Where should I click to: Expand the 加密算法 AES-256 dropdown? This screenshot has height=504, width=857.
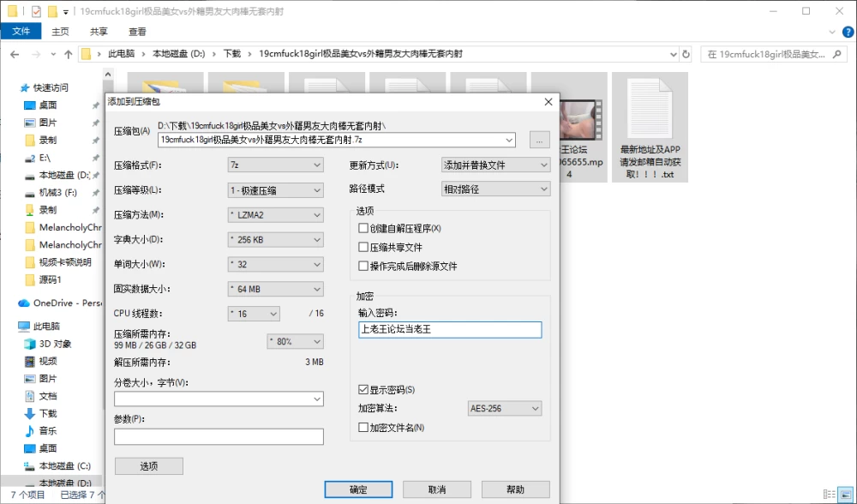505,408
